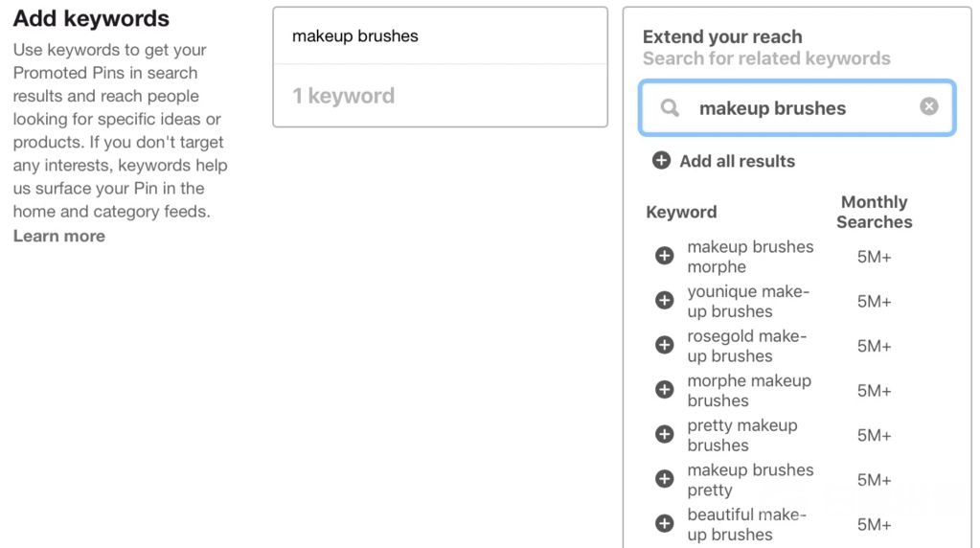The height and width of the screenshot is (548, 980).
Task: Click plus icon beside Add all results
Action: tap(661, 161)
